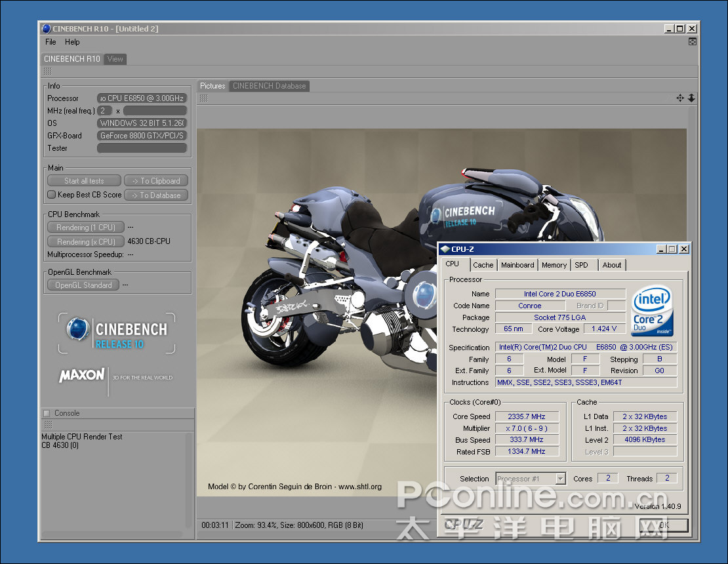
Task: Click OK button in CPU-Z
Action: click(x=664, y=525)
